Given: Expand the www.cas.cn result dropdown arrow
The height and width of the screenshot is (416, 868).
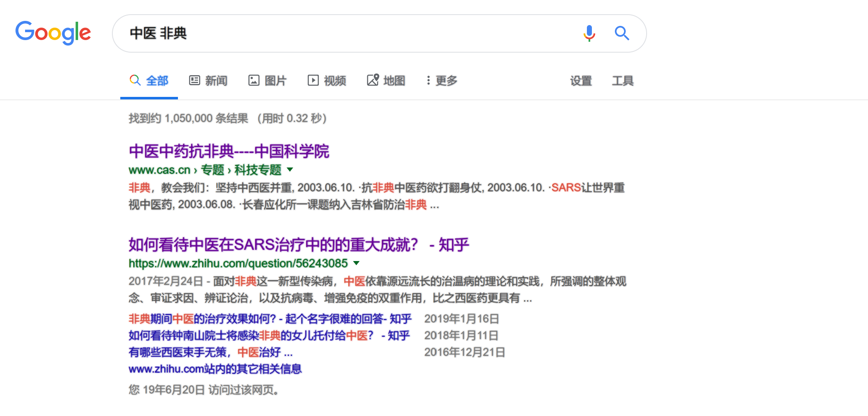Looking at the screenshot, I should point(290,170).
